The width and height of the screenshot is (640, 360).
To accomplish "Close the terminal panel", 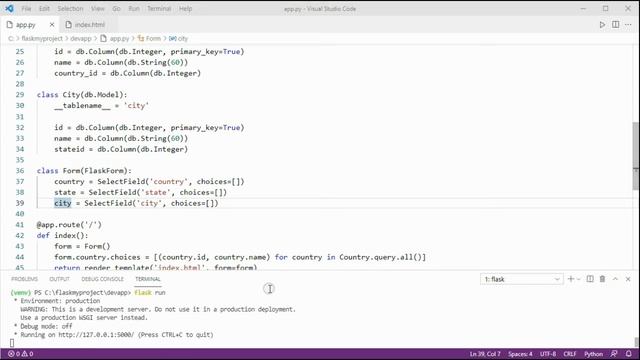I will (628, 279).
